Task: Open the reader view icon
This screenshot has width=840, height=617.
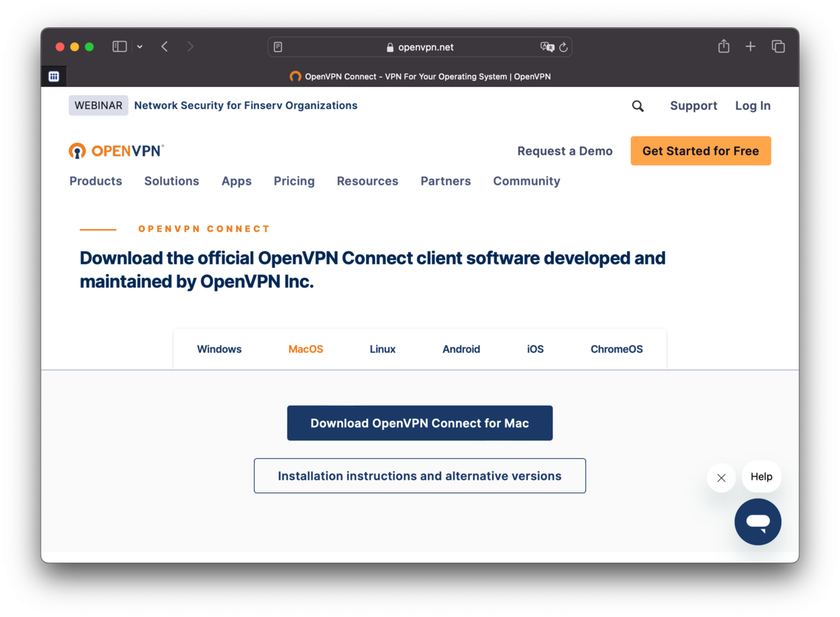Action: 278,48
